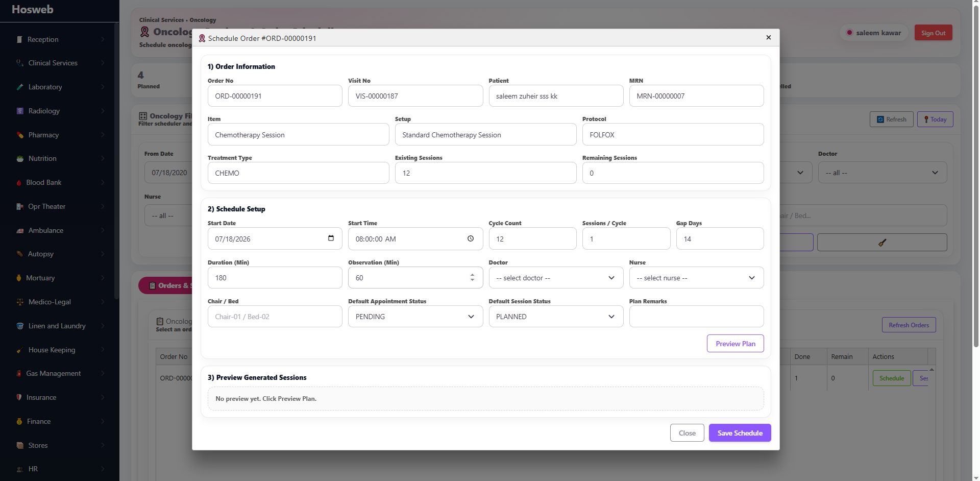This screenshot has height=481, width=980.
Task: Open the Start Date calendar picker icon
Action: coord(331,238)
